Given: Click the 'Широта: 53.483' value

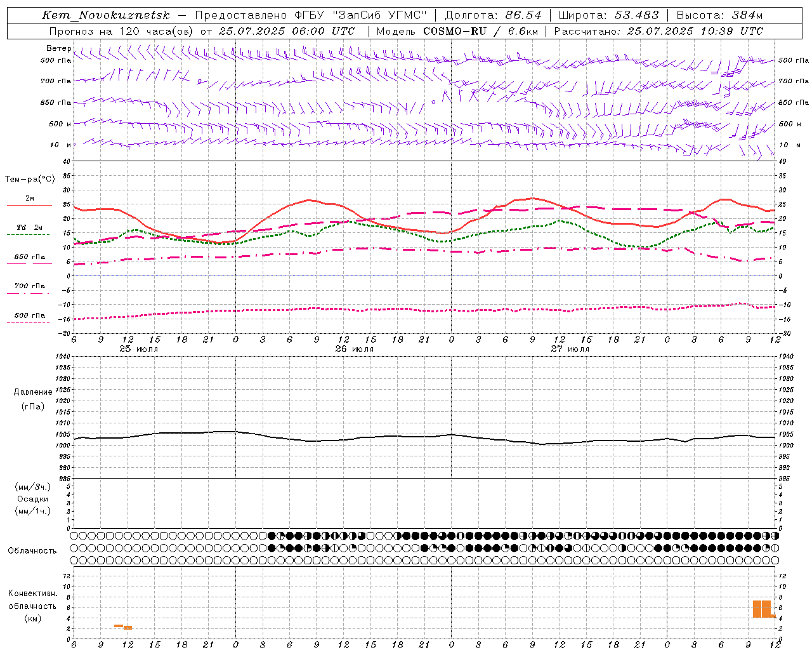Looking at the screenshot, I should click(x=608, y=15).
